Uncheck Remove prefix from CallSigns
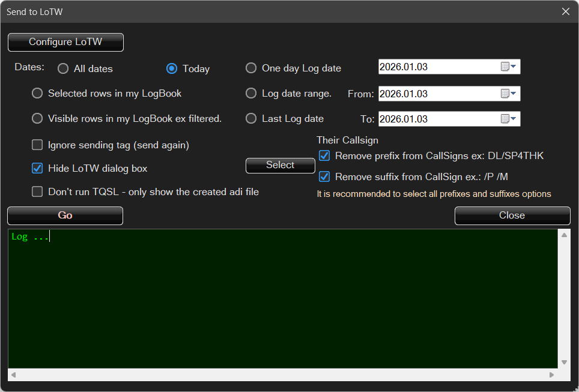The image size is (579, 392). point(324,156)
